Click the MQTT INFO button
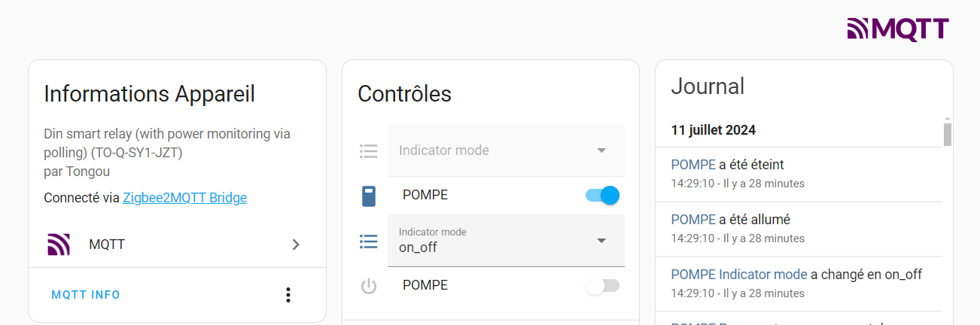Screen dimensions: 980x325 coord(86,295)
